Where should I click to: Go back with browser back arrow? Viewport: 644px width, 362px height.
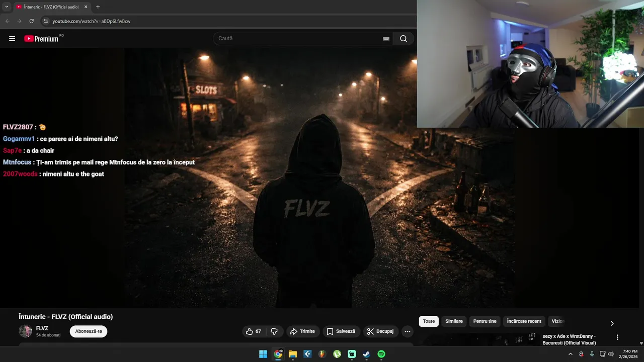point(7,21)
